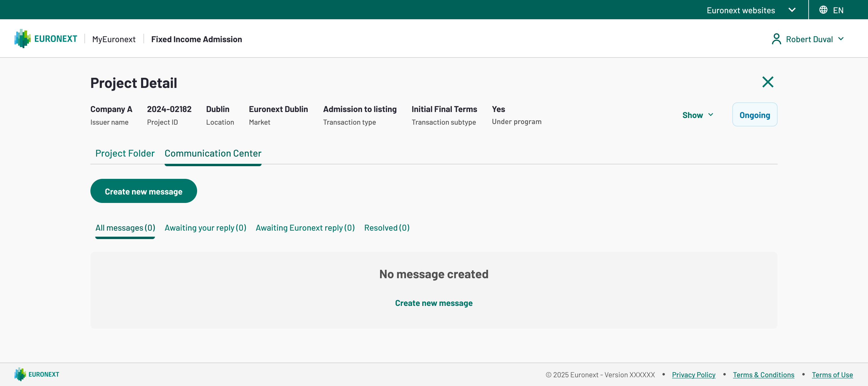Open the MyEuronext header link
This screenshot has height=386, width=868.
114,39
